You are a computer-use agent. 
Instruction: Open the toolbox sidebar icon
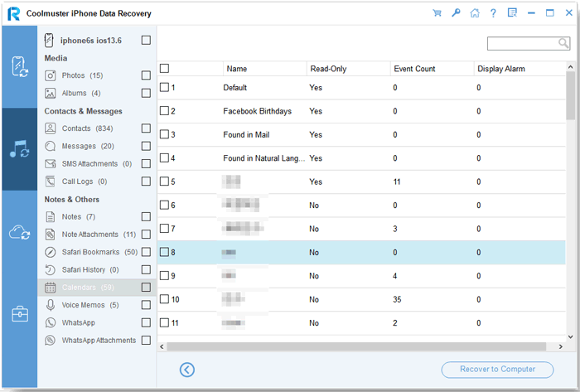pyautogui.click(x=20, y=314)
